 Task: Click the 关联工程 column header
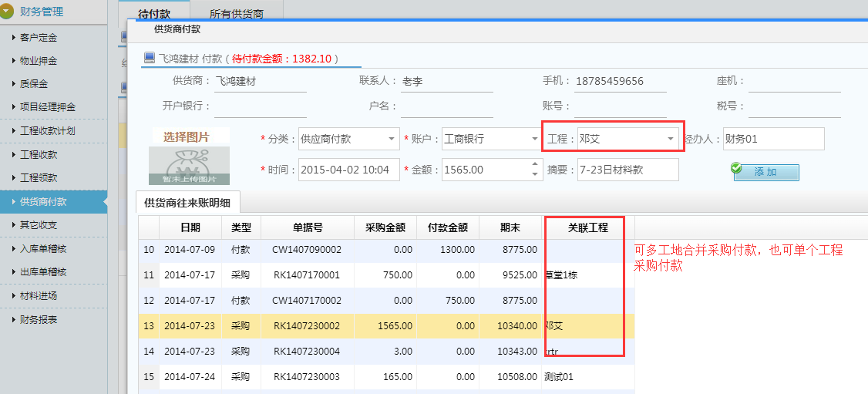click(588, 228)
